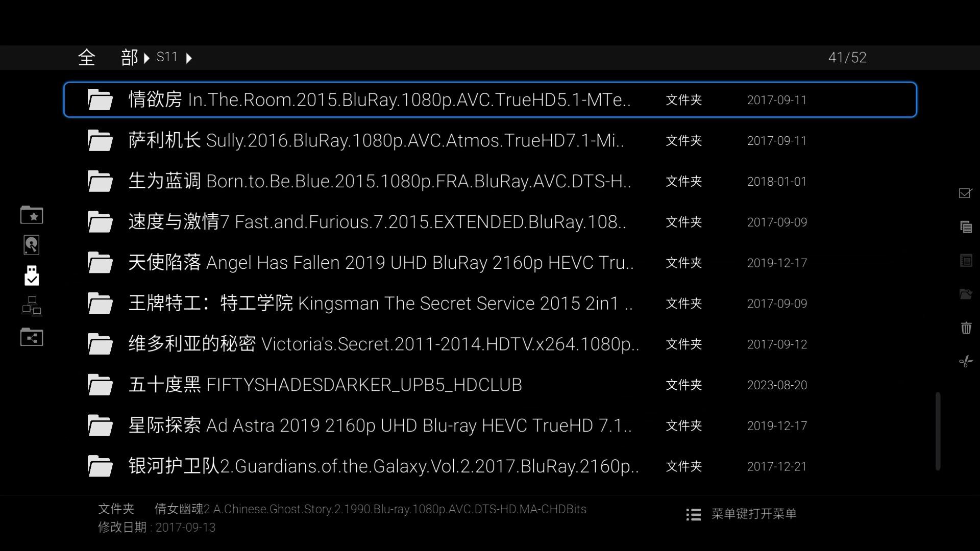The height and width of the screenshot is (551, 980).
Task: Toggle the multi-select checkbox icon
Action: point(966,193)
